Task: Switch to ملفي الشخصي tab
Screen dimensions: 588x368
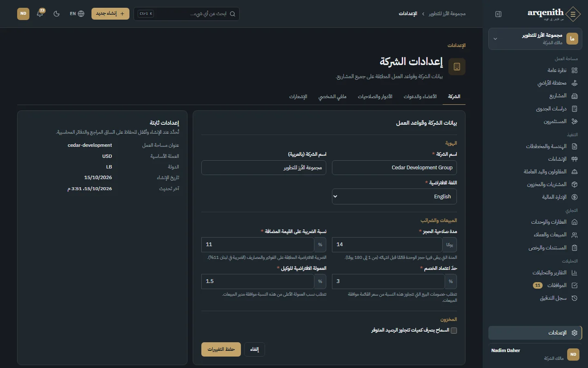Action: [x=332, y=96]
